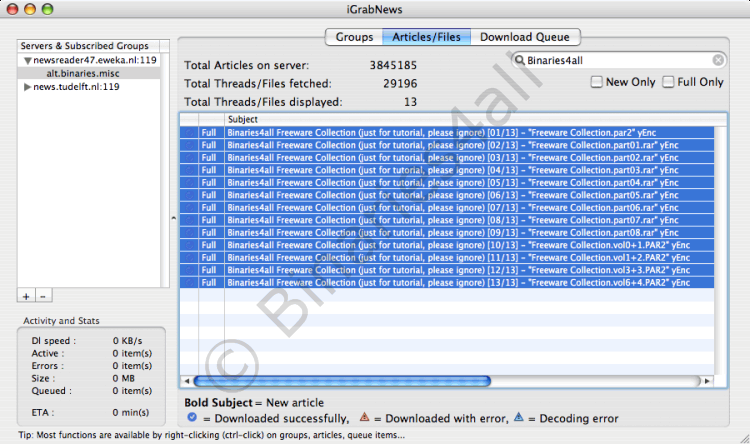This screenshot has width=750, height=444.
Task: Click the Decoding error legend icon
Action: 518,417
